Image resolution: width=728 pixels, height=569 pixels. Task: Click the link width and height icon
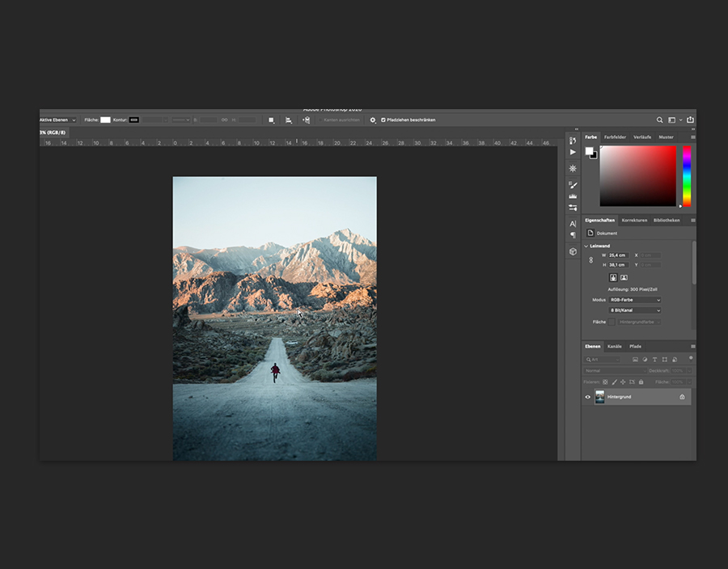[224, 120]
